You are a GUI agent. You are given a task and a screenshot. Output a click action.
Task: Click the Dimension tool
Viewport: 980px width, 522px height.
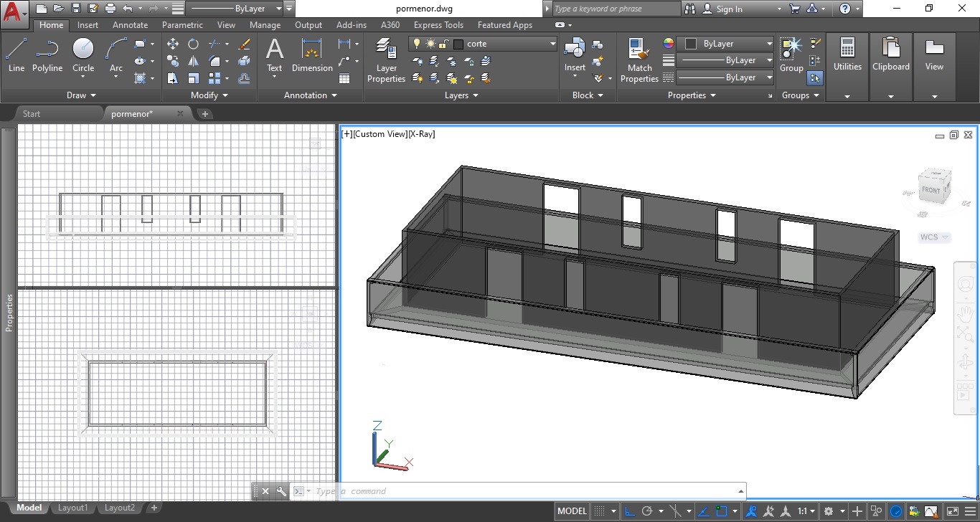coord(312,55)
